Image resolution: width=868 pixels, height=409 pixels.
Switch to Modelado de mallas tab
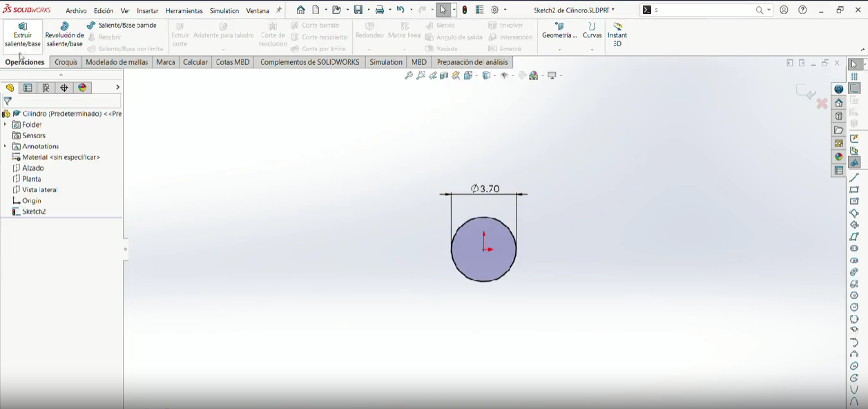click(x=117, y=62)
